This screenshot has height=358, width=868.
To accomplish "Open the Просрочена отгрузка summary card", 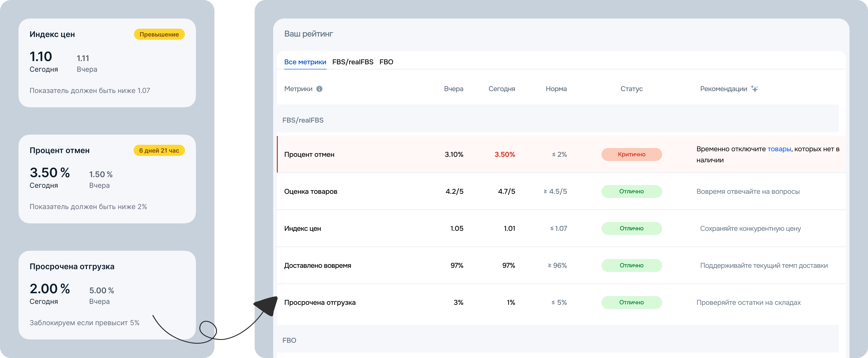I will (x=107, y=295).
